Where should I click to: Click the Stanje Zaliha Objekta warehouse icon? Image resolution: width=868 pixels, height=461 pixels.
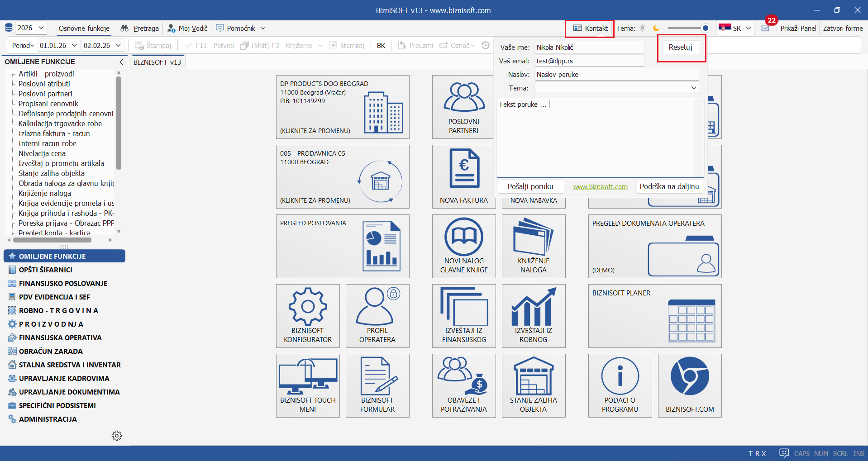pos(533,376)
